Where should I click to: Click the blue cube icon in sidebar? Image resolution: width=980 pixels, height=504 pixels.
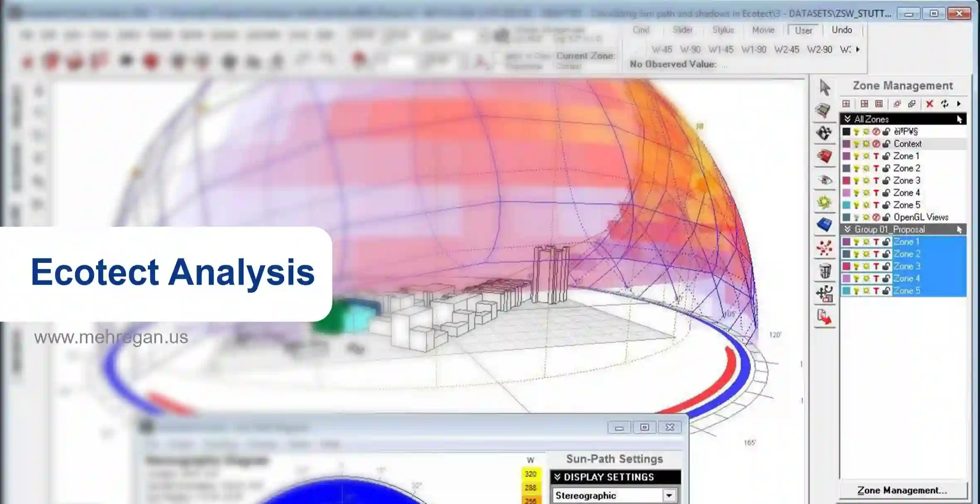pos(824,225)
